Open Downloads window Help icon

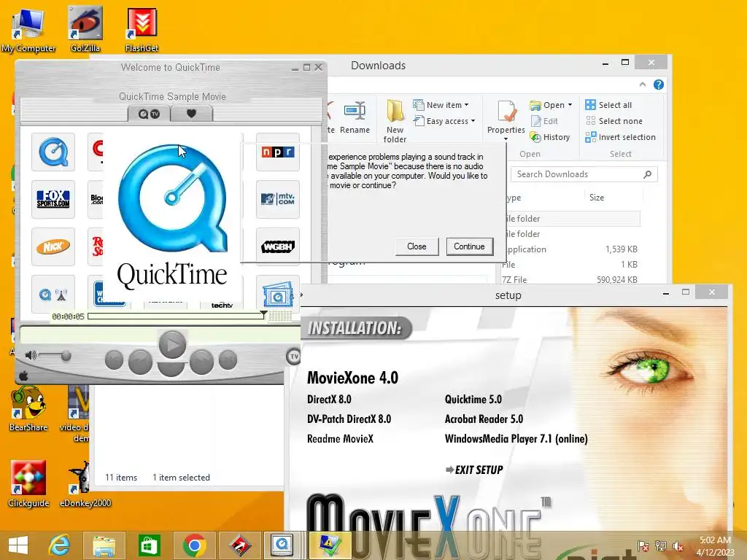[x=659, y=85]
